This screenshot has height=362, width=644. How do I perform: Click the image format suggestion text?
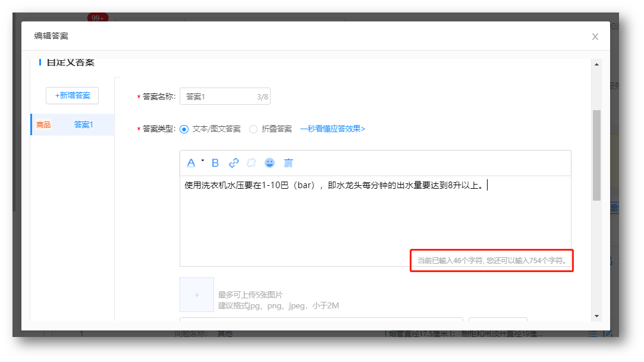(x=278, y=305)
